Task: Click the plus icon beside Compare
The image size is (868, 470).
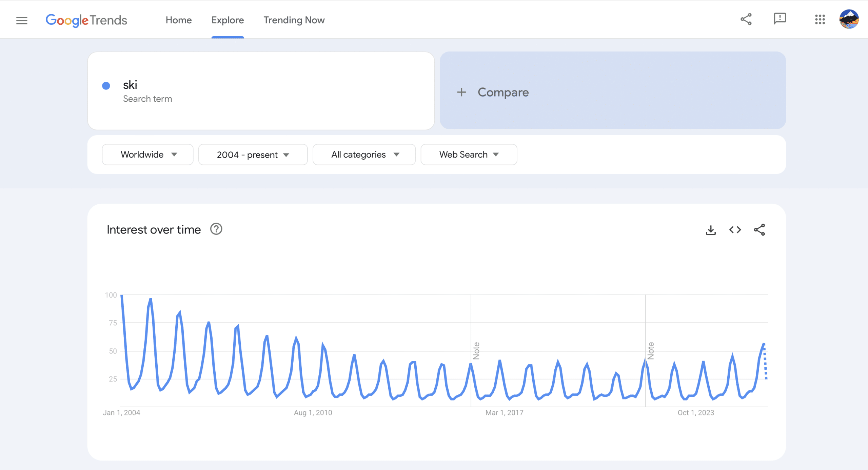Action: (461, 92)
